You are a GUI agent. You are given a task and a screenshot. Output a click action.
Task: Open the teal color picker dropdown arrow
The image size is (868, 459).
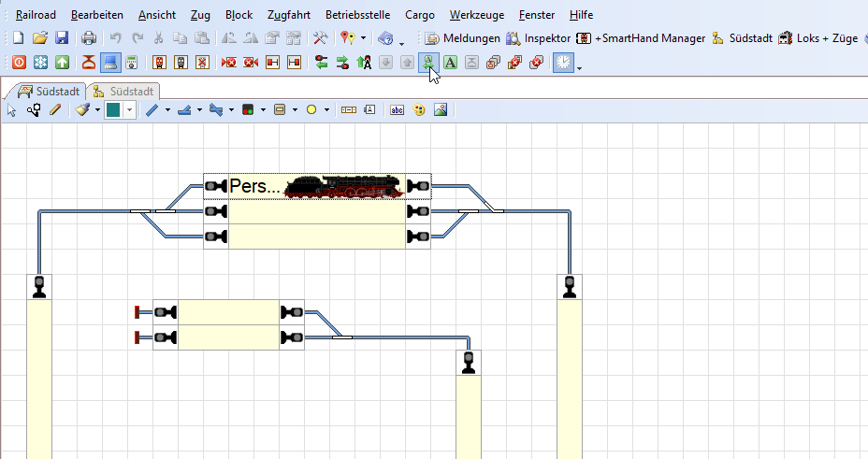click(130, 109)
